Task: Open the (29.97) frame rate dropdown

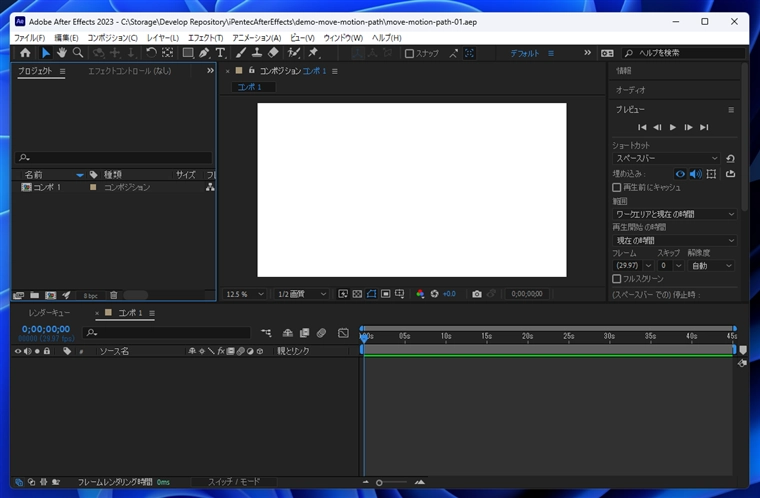Action: click(x=633, y=266)
